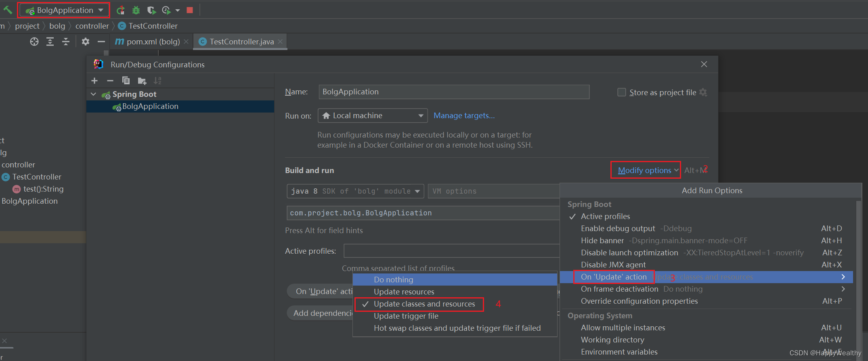
Task: Toggle Hide banner run option
Action: [707, 241]
